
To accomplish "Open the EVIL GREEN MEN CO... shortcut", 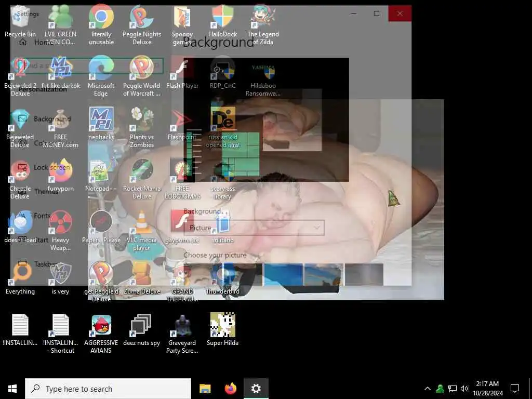I will click(x=60, y=25).
